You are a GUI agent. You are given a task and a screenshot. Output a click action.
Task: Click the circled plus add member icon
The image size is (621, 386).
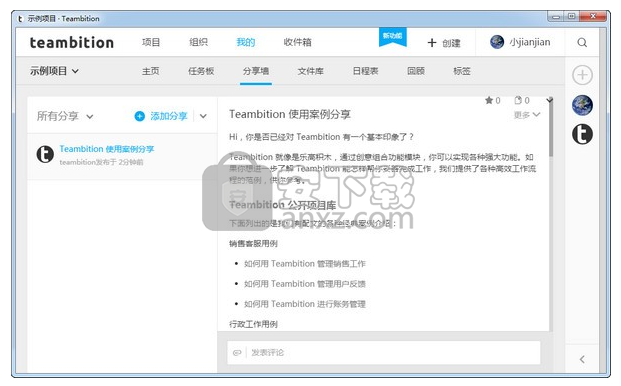point(582,75)
